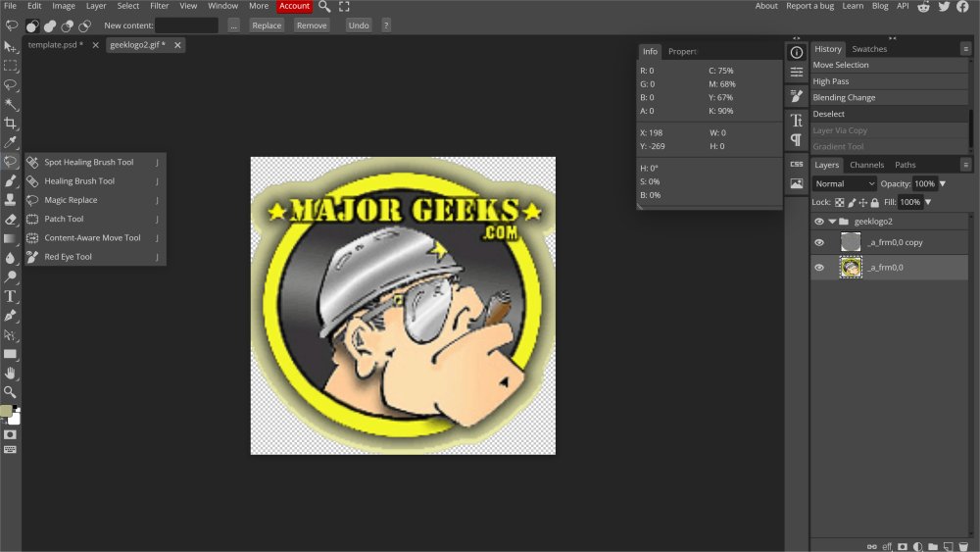Select the Gradient tool in the toolbar
980x552 pixels.
pos(10,239)
